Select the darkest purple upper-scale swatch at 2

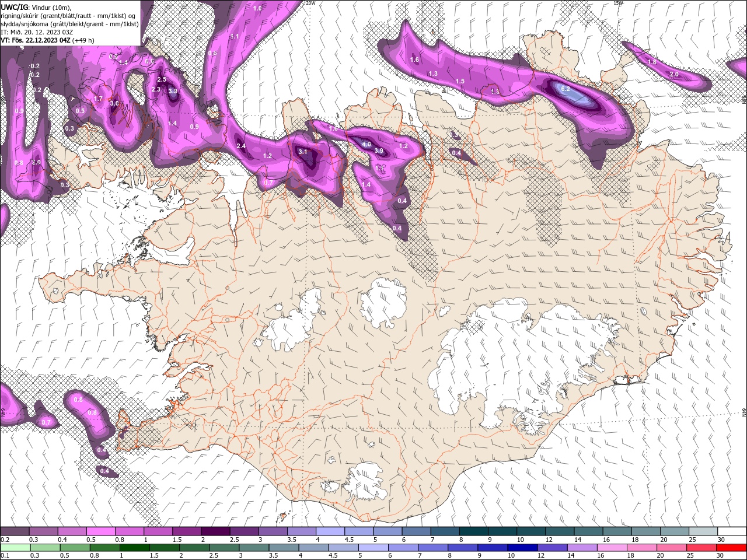tap(215, 531)
